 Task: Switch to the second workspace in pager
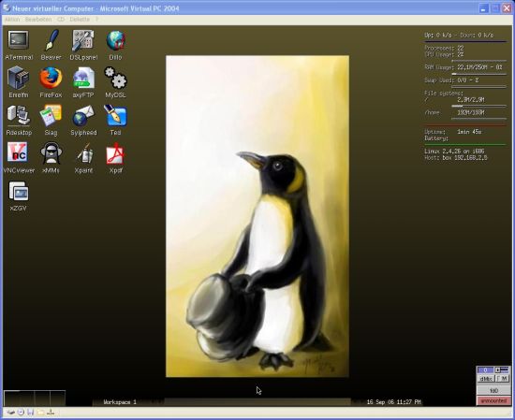[x=27, y=398]
